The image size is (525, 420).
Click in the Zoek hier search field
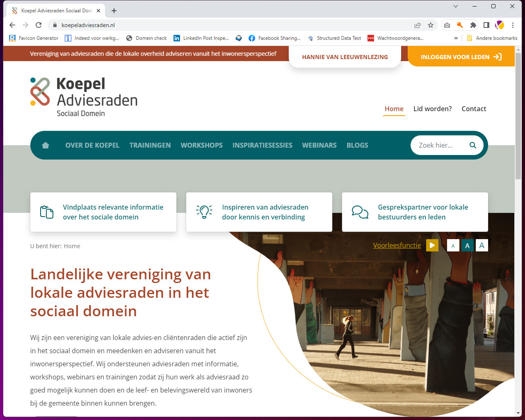[439, 145]
